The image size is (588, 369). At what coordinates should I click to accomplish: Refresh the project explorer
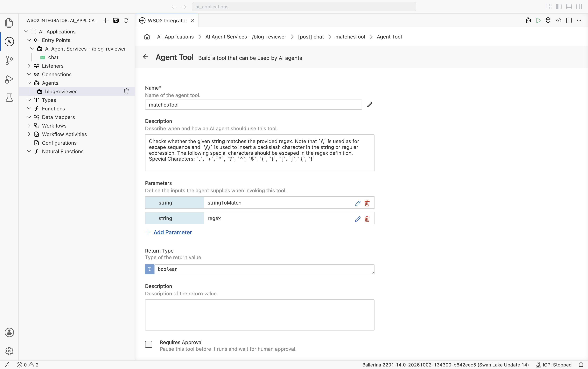[x=126, y=20]
